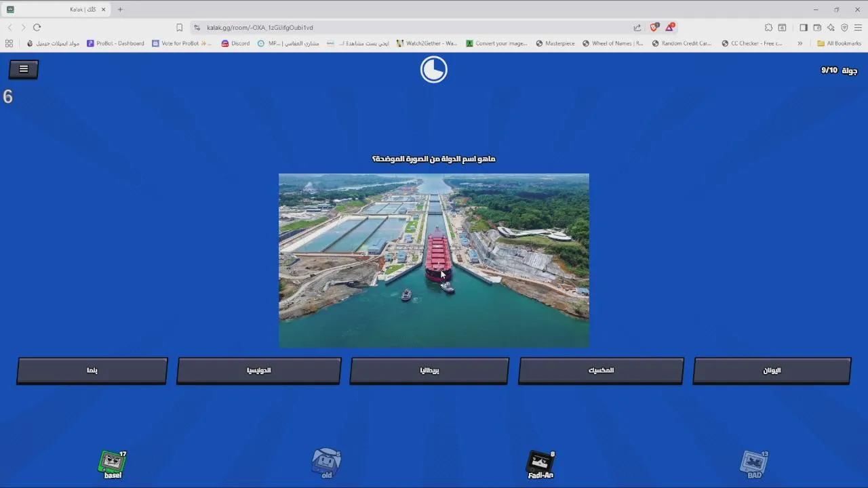The width and height of the screenshot is (868, 488).
Task: Open the Random Credit Card bookmark
Action: [x=682, y=43]
